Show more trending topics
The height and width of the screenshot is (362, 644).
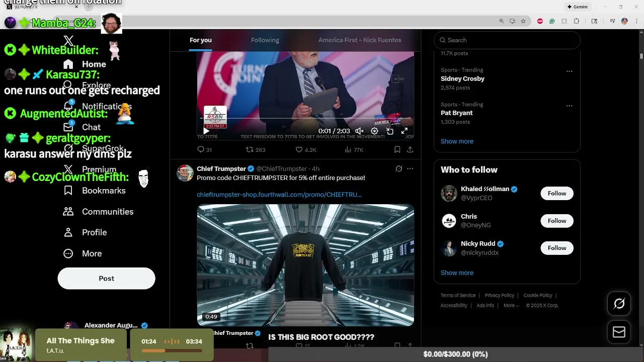[457, 141]
